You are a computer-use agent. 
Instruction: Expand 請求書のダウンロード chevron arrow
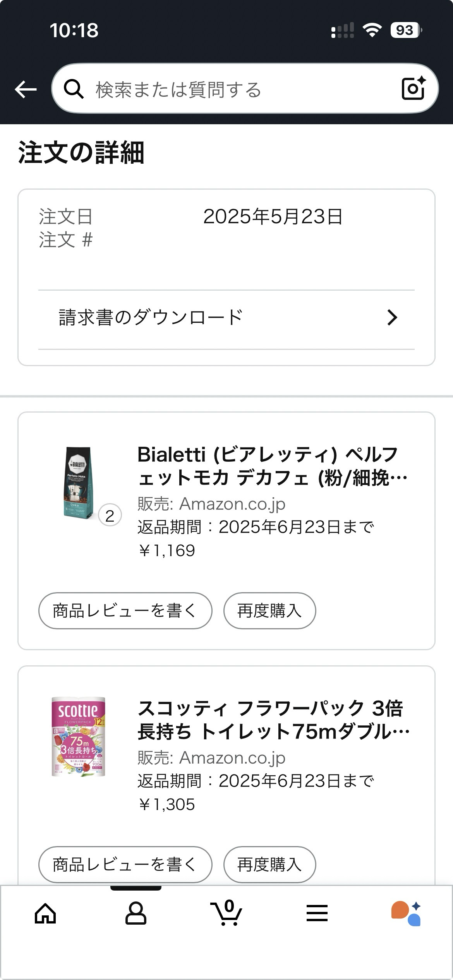(392, 317)
